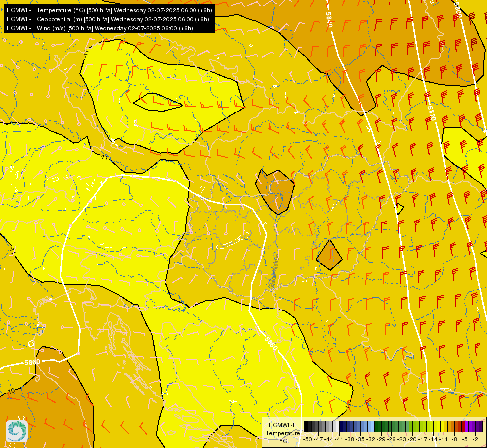Click the -11 legend label
This screenshot has width=487, height=448.
444,439
